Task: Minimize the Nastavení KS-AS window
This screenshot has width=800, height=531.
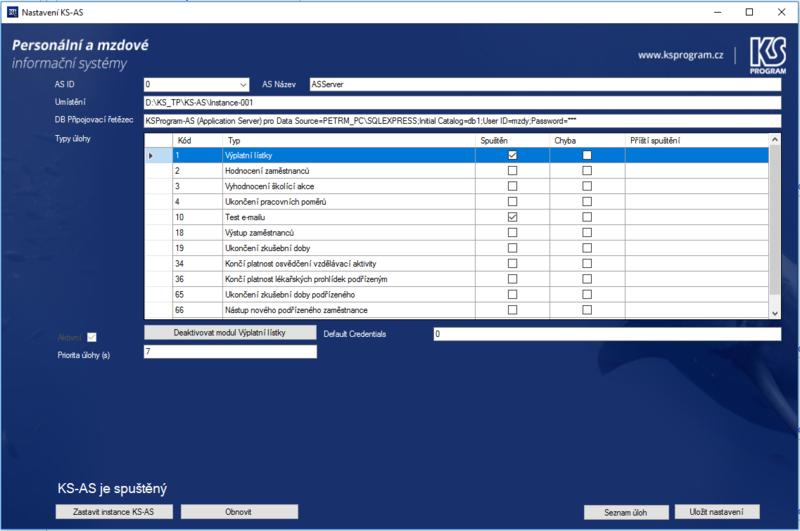Action: tap(717, 12)
